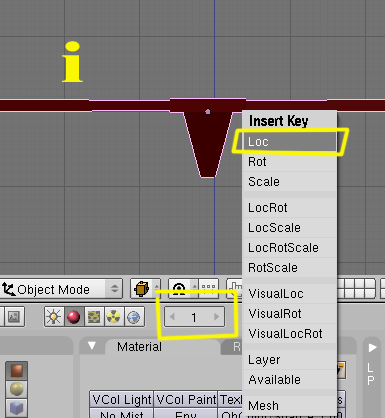
Task: Increase the current frame with right arrow
Action: pyautogui.click(x=216, y=317)
